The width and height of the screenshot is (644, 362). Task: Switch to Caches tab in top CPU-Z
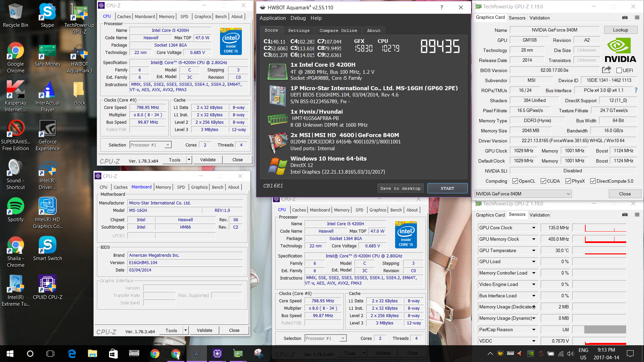pos(124,16)
